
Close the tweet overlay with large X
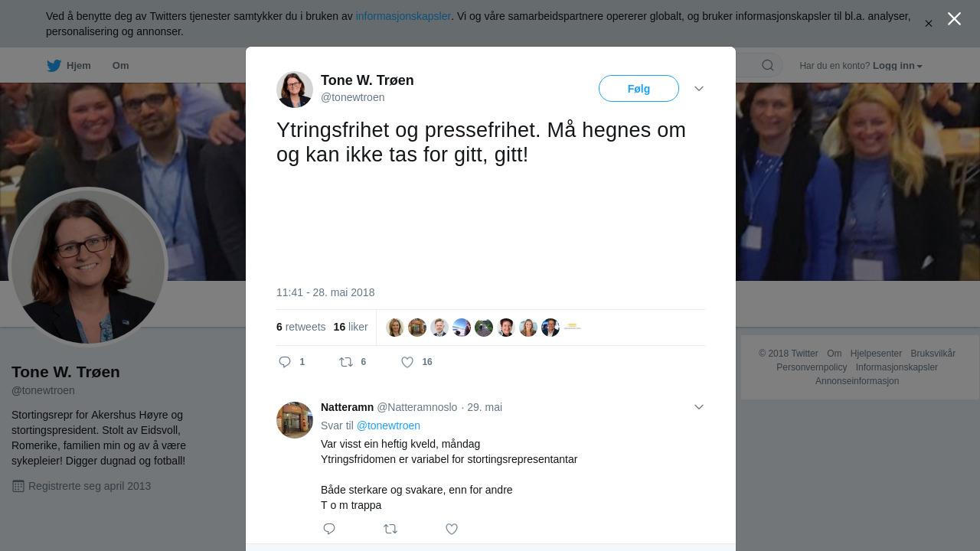954,18
